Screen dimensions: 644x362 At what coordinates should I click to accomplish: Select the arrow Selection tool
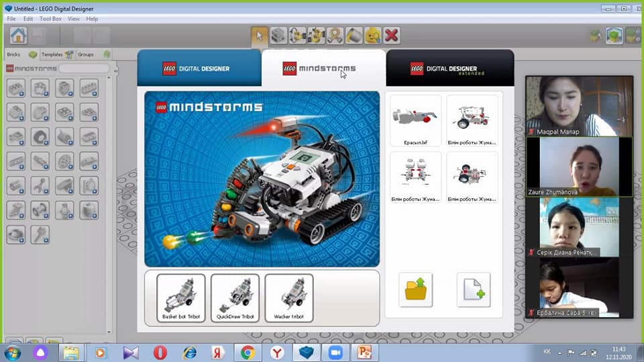(260, 36)
